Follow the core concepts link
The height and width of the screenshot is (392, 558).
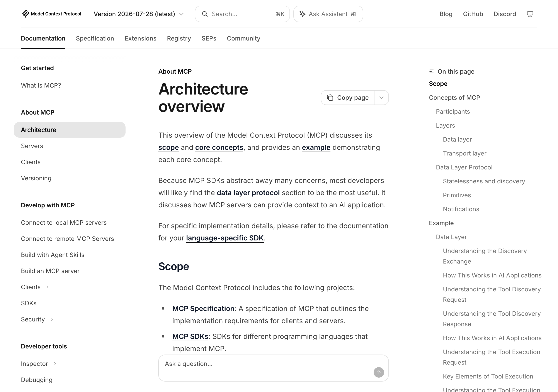(x=219, y=148)
